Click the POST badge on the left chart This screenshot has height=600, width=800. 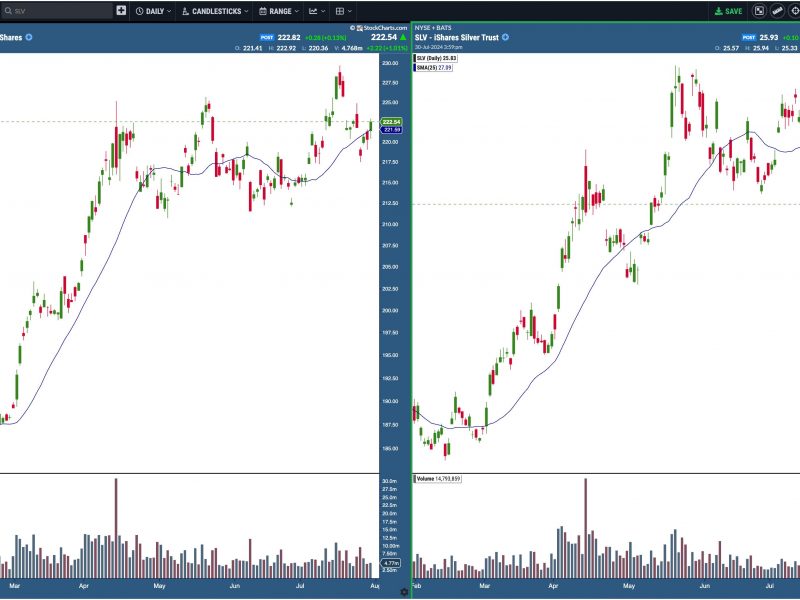click(x=267, y=37)
